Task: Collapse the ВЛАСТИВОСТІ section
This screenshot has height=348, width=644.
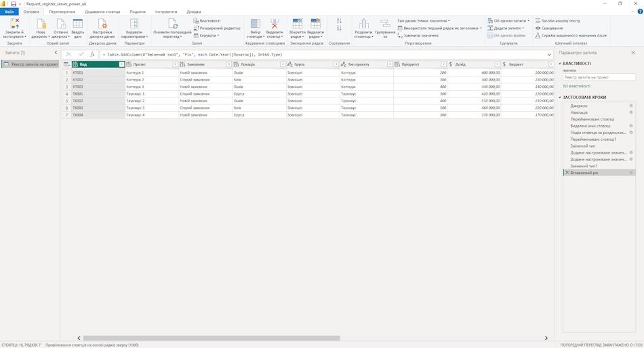Action: (560, 64)
